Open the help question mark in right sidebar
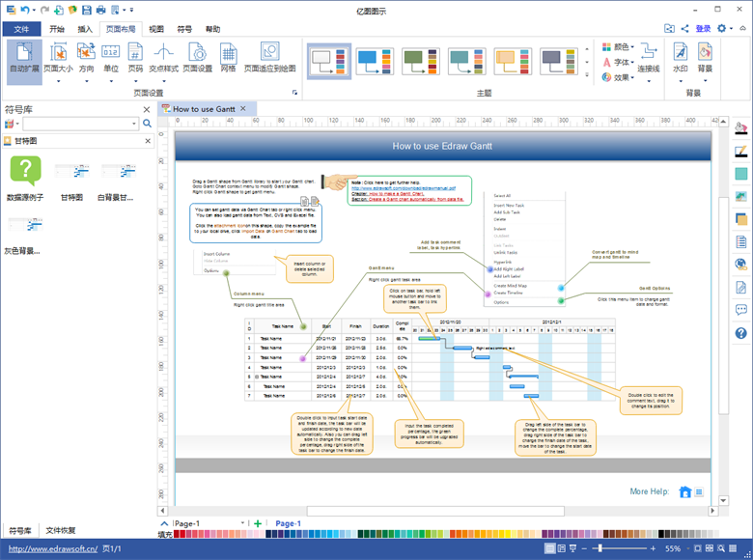Image resolution: width=753 pixels, height=560 pixels. (741, 333)
